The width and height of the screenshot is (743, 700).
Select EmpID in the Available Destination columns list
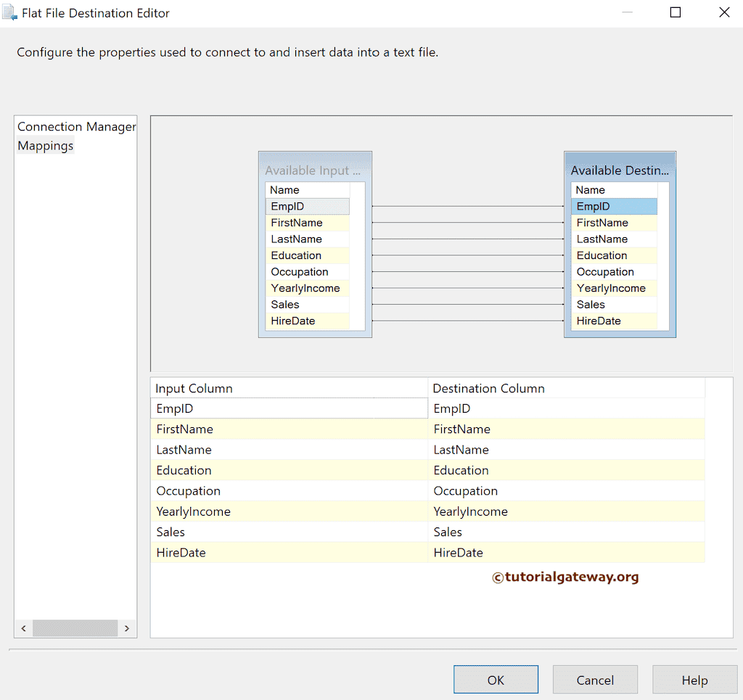[614, 206]
